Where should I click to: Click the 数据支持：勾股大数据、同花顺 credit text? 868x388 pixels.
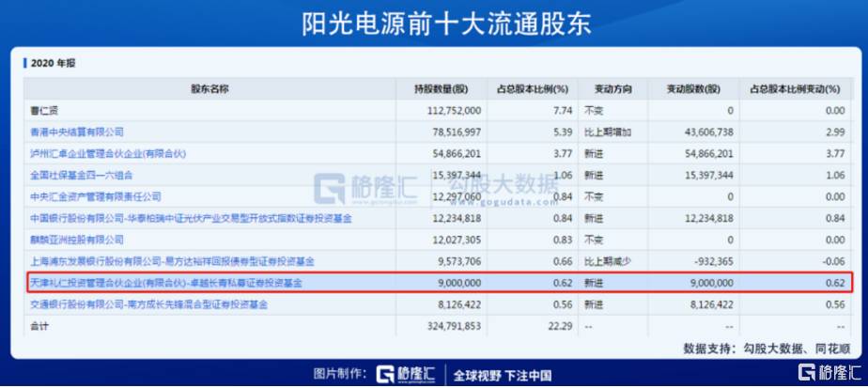tap(767, 349)
